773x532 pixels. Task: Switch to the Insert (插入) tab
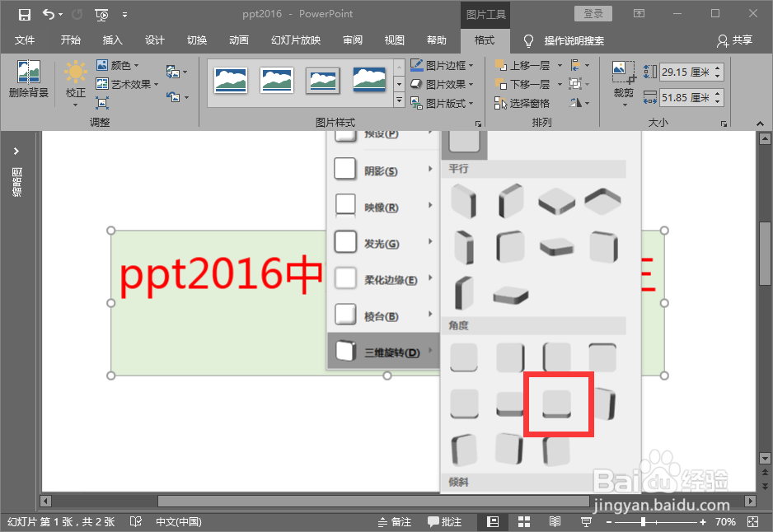pos(112,40)
